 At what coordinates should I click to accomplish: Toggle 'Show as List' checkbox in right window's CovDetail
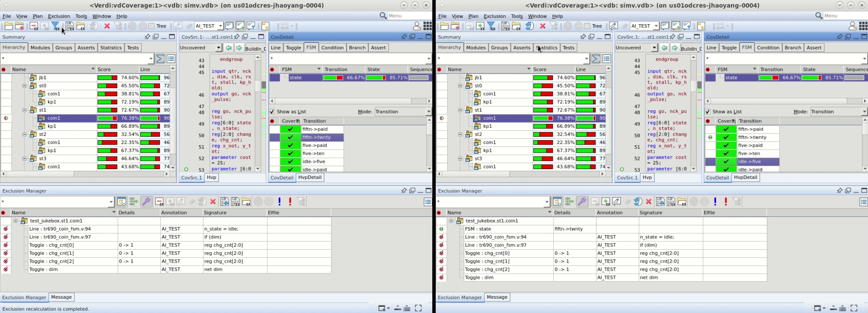tap(708, 112)
